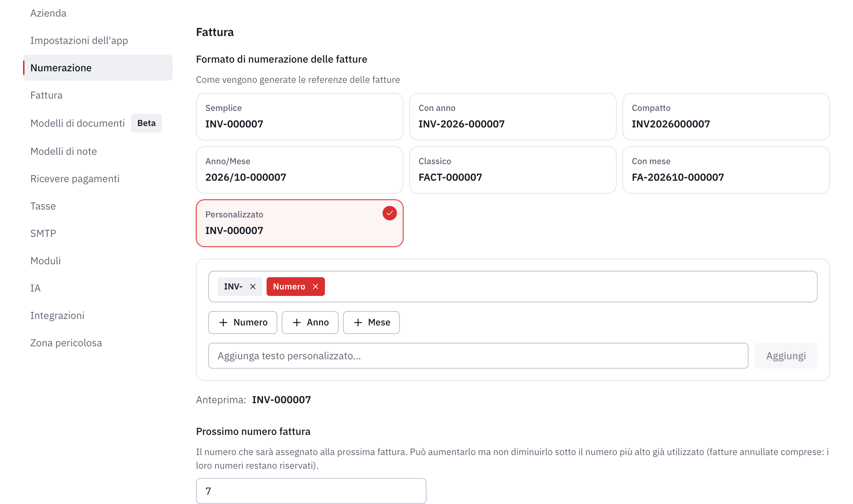The height and width of the screenshot is (504, 853).
Task: Focus the custom text input field
Action: (478, 356)
